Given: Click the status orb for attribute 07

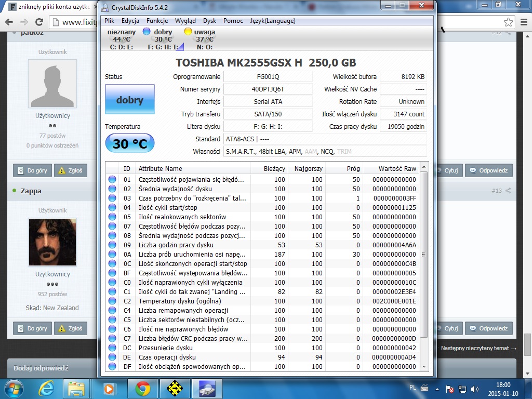Looking at the screenshot, I should tap(112, 226).
